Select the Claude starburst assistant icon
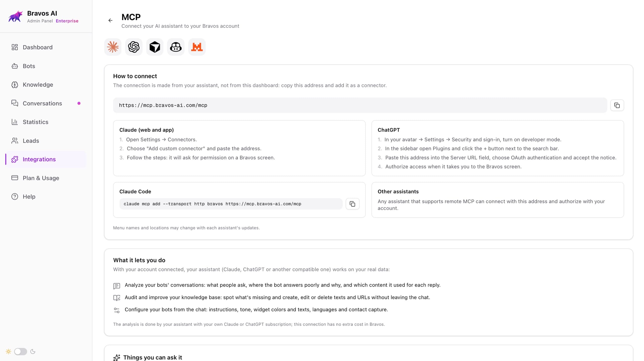The width and height of the screenshot is (644, 361). point(113,47)
